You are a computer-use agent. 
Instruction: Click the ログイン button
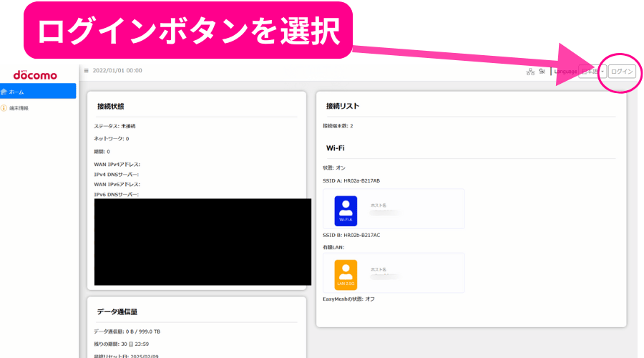pyautogui.click(x=622, y=72)
